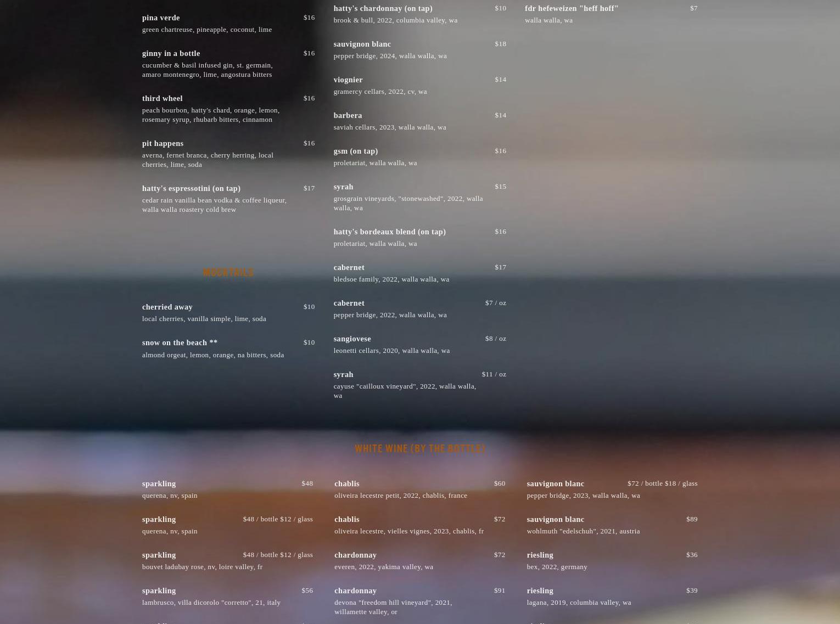This screenshot has height=624, width=840.
Task: Select "lagana, 2019, columbia valley, wa"
Action: [579, 603]
